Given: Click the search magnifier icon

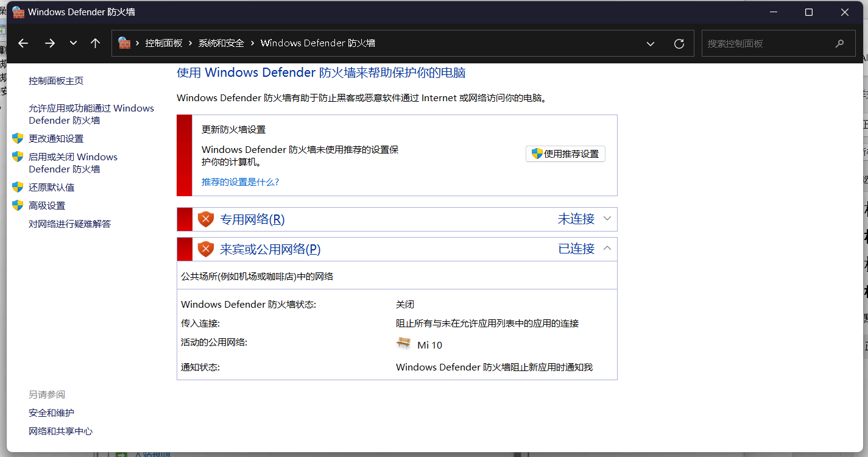Looking at the screenshot, I should coord(840,44).
